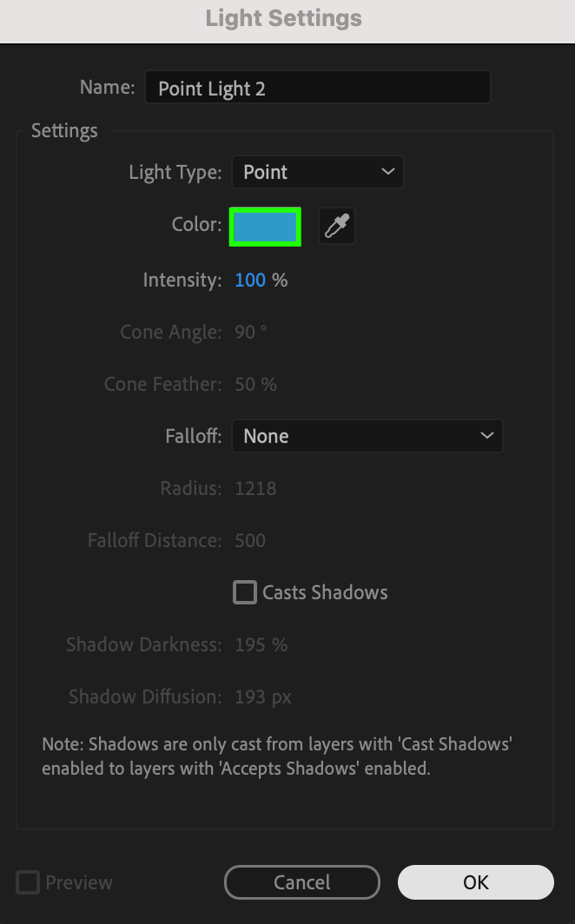The image size is (575, 924).
Task: Click the Name field containing Point Light 2
Action: 317,88
